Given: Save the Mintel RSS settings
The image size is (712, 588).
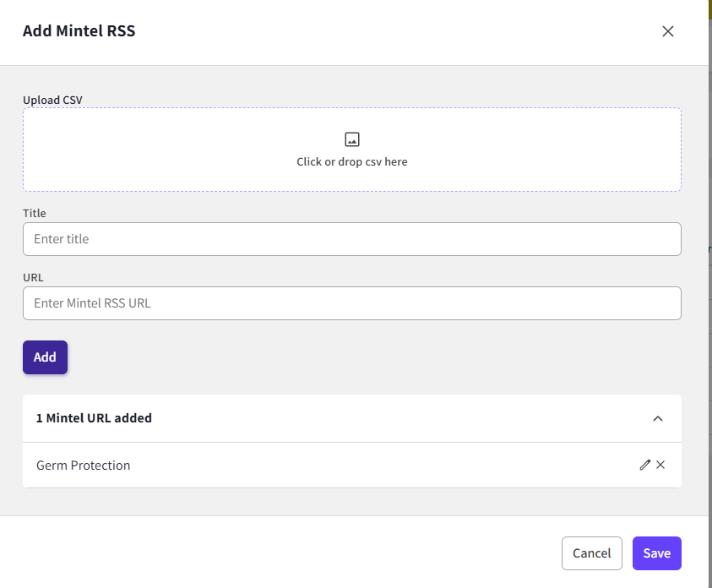Looking at the screenshot, I should 656,553.
